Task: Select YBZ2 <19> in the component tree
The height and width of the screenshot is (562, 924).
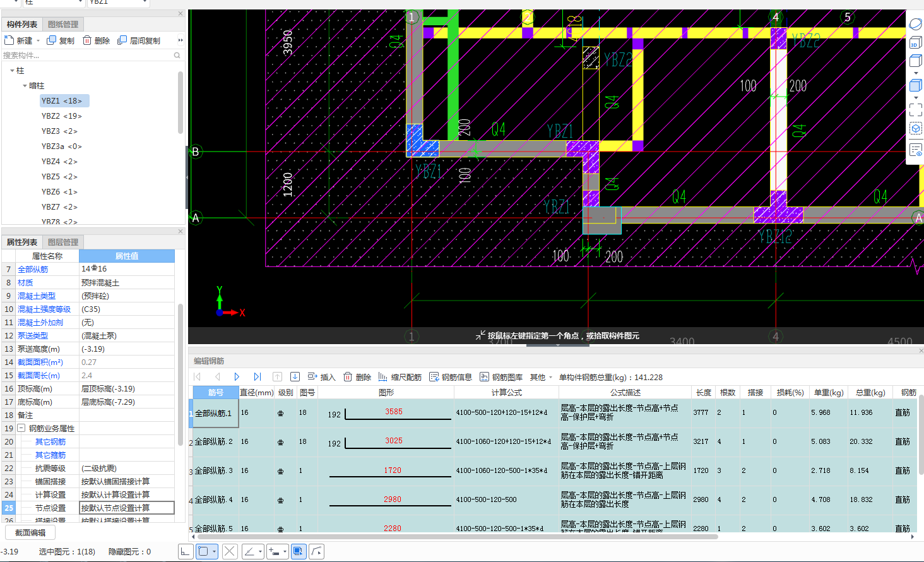Action: click(x=62, y=116)
